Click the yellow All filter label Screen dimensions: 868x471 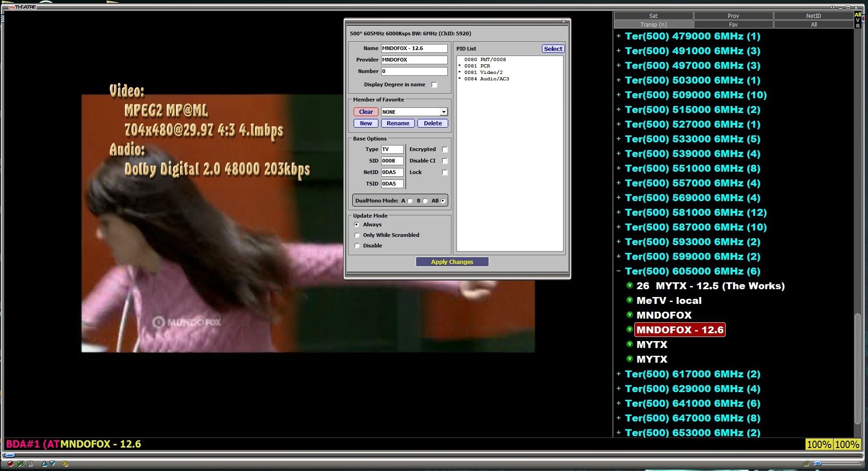(857, 15)
